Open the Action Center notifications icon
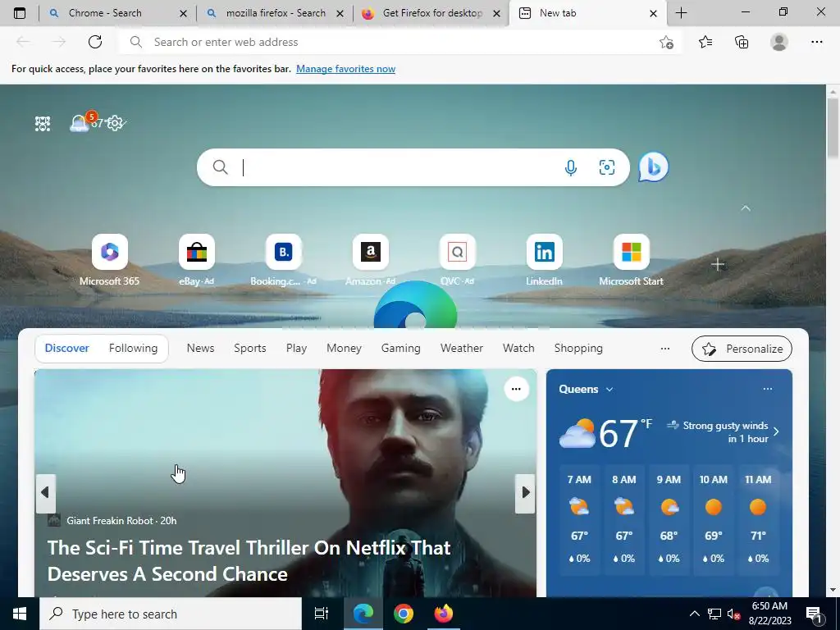 pyautogui.click(x=814, y=614)
